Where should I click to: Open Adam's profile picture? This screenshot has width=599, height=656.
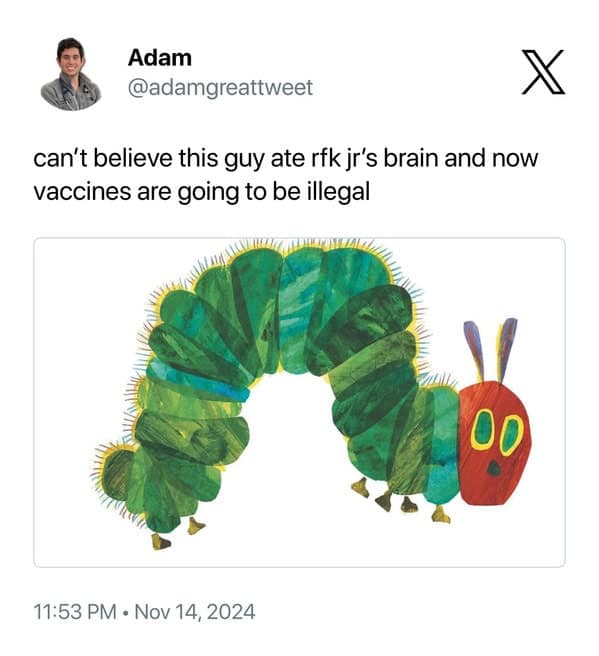[71, 74]
